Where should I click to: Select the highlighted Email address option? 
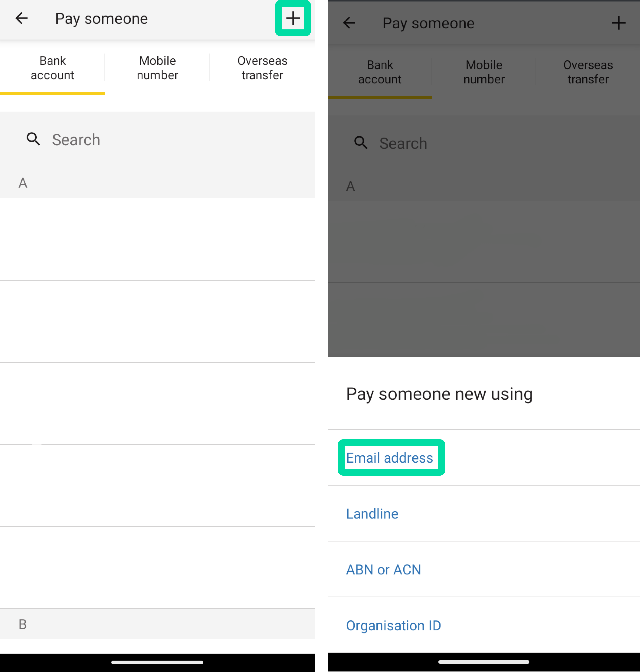390,458
